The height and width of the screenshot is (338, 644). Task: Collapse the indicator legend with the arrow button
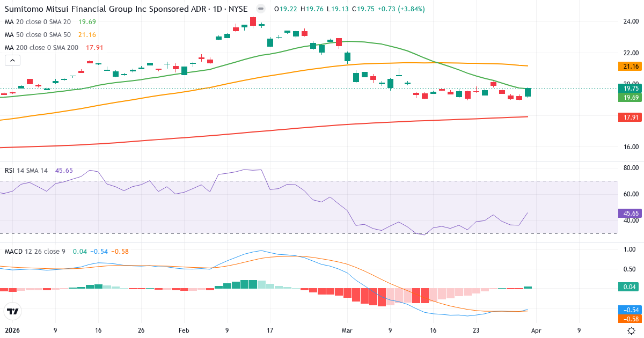(x=12, y=60)
